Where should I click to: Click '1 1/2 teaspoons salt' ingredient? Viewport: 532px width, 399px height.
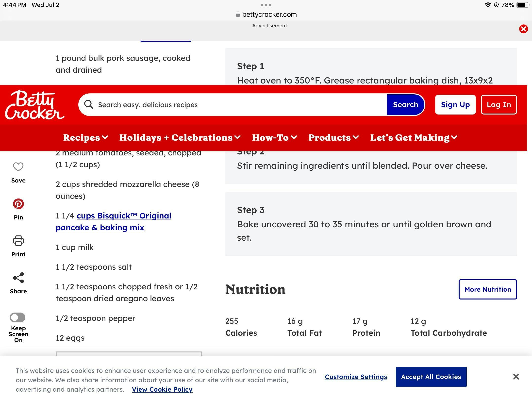tap(94, 267)
